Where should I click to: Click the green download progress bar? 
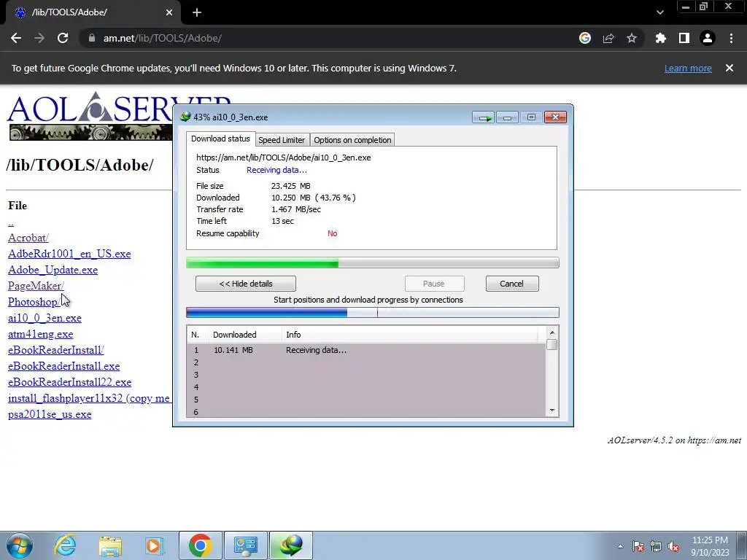(373, 262)
